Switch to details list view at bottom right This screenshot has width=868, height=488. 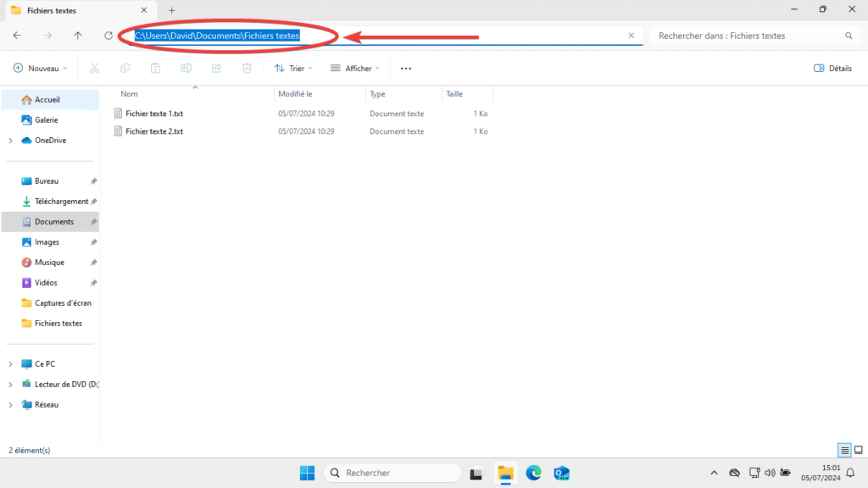844,450
